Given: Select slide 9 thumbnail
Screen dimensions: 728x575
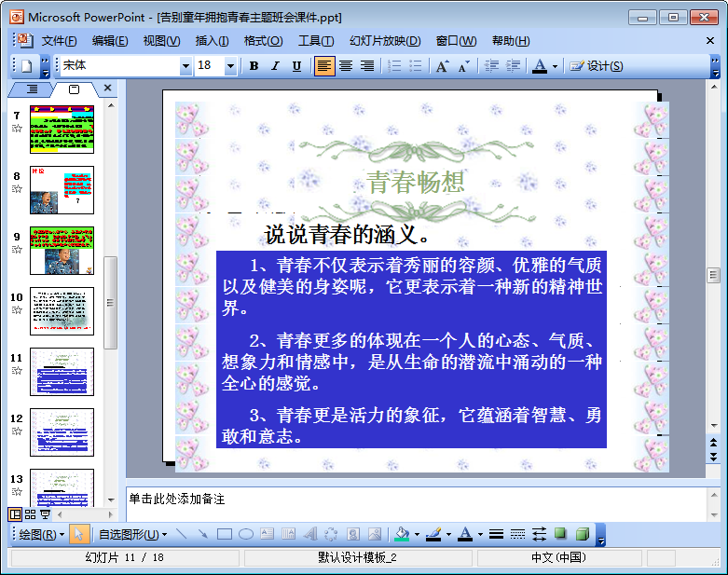Looking at the screenshot, I should tap(62, 251).
